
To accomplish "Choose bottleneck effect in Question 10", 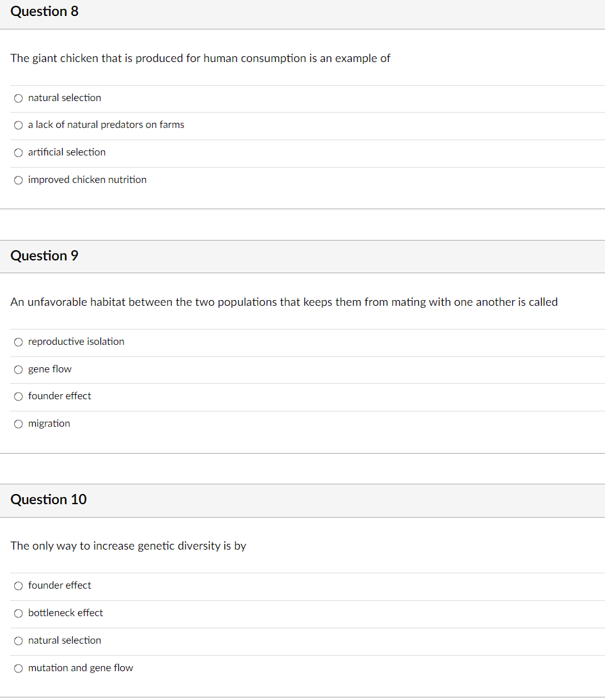I will (18, 613).
